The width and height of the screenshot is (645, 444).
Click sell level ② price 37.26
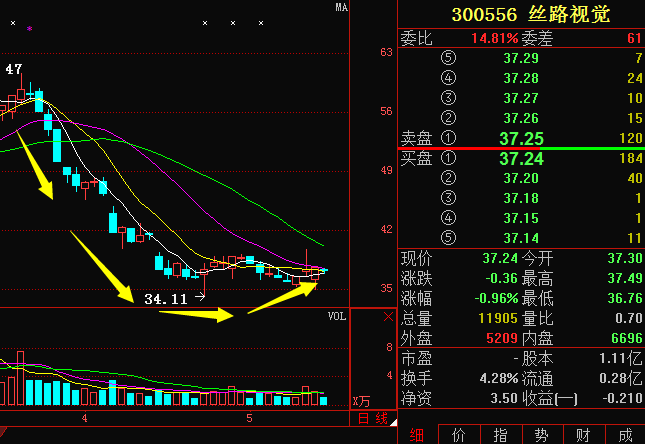point(521,118)
